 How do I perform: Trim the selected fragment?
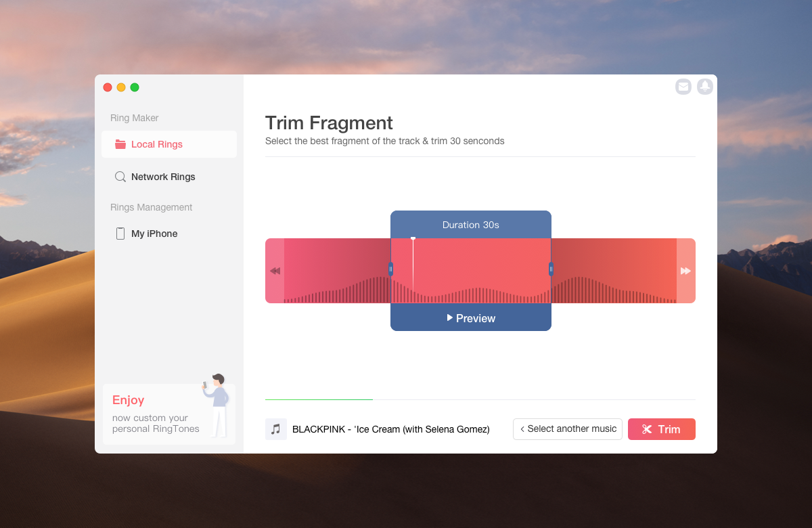coord(662,429)
